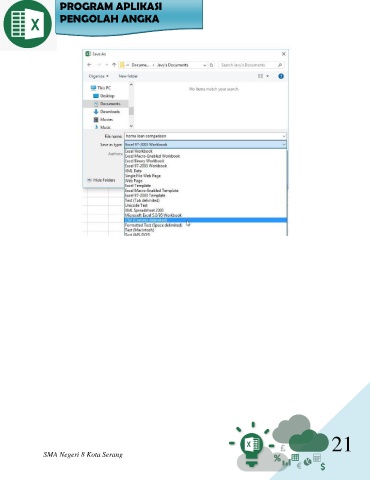
Task: Expand the address path dropdown arrow
Action: [x=205, y=65]
